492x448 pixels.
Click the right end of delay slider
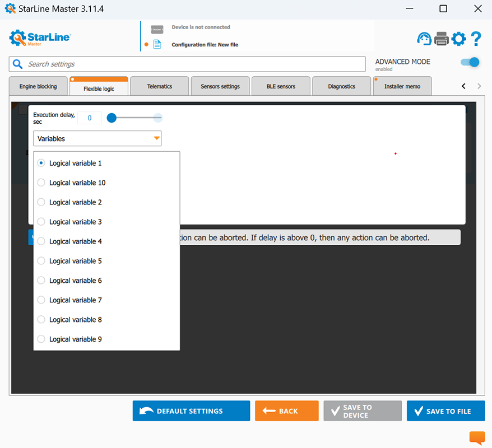(x=158, y=118)
